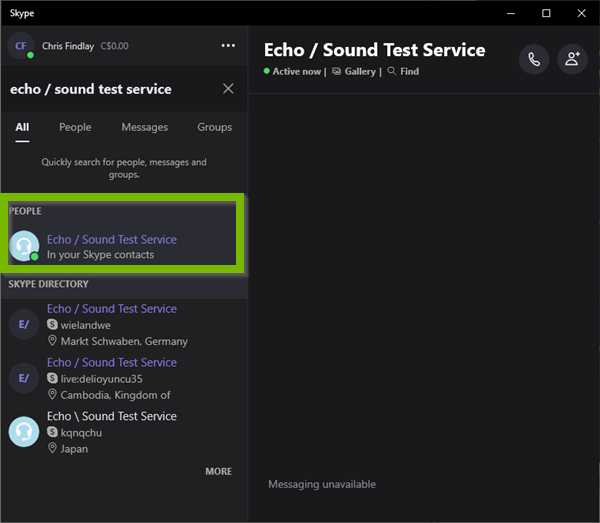
Task: Click the Echo contact avatar under PEOPLE
Action: click(x=24, y=246)
